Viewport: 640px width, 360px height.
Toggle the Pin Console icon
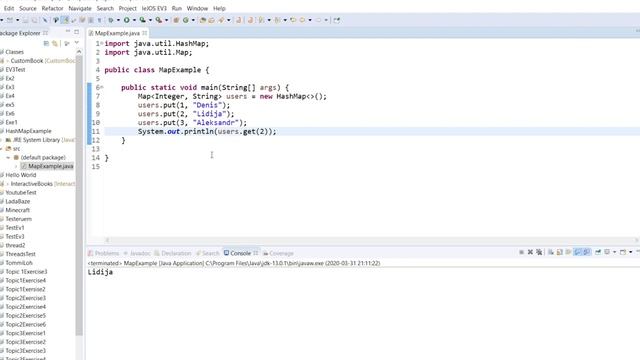click(598, 252)
